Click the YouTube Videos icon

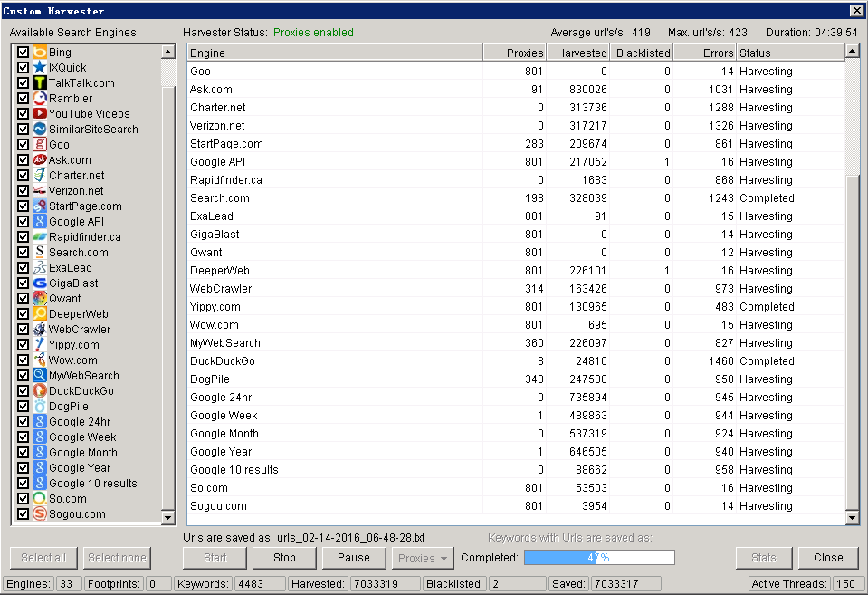click(39, 113)
